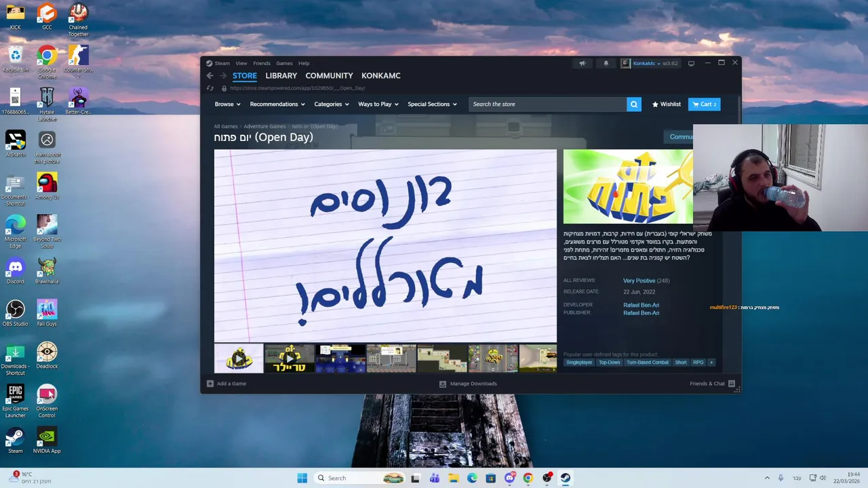Play the first video thumbnail
868x488 pixels.
click(239, 359)
